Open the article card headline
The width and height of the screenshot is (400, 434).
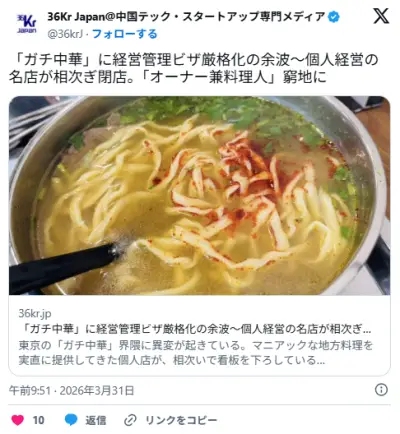pyautogui.click(x=195, y=329)
